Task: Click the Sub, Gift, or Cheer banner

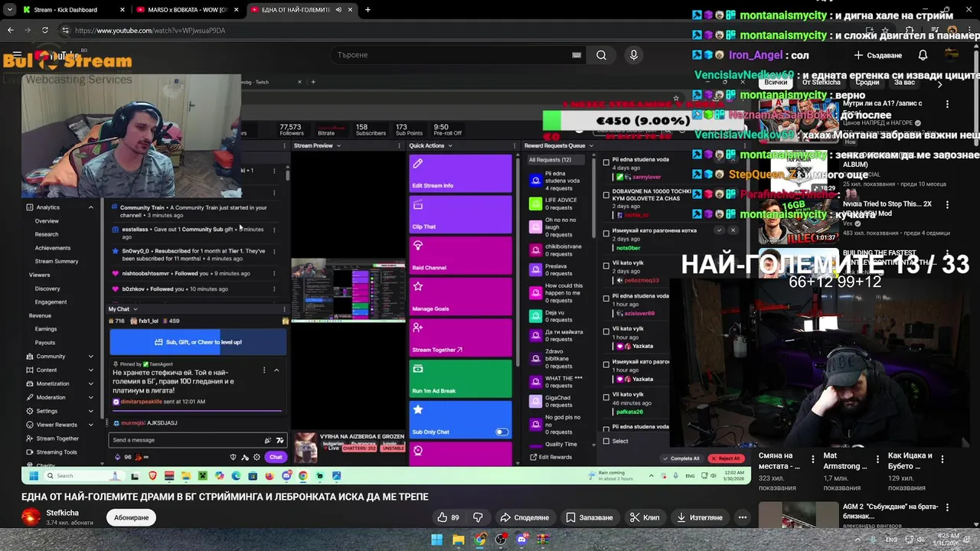Action: [198, 342]
